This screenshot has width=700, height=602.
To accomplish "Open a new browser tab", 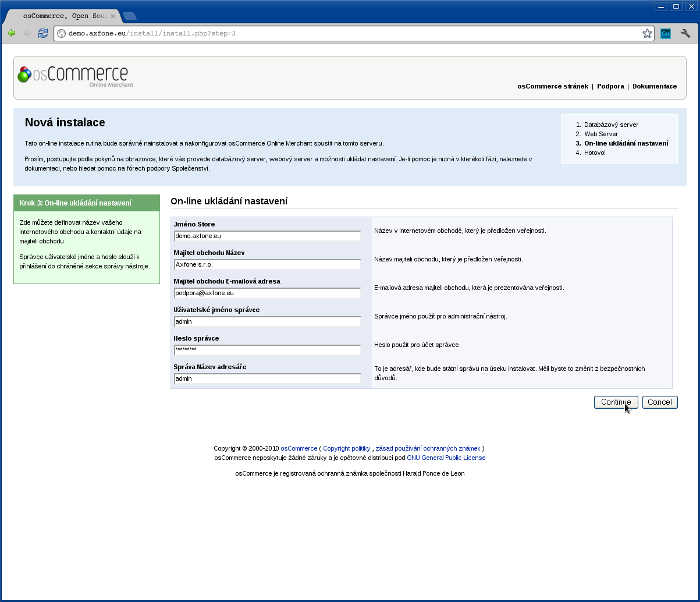I will (x=130, y=16).
